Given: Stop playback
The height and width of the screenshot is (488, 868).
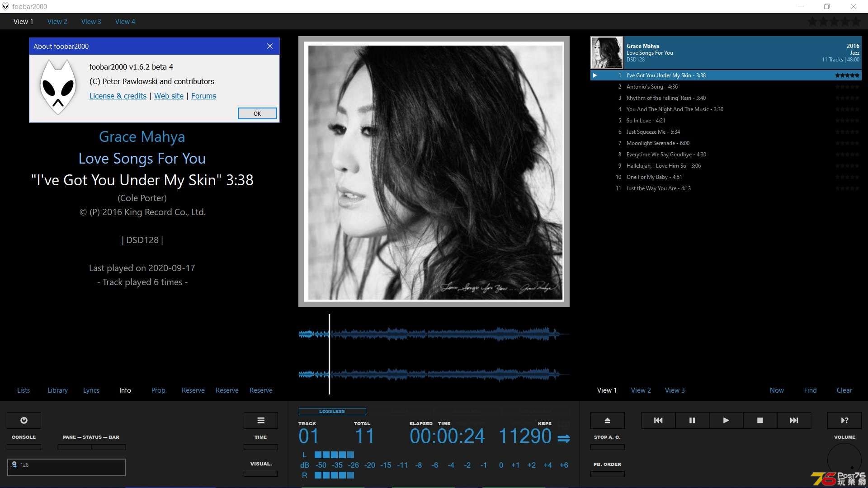Looking at the screenshot, I should click(x=760, y=420).
